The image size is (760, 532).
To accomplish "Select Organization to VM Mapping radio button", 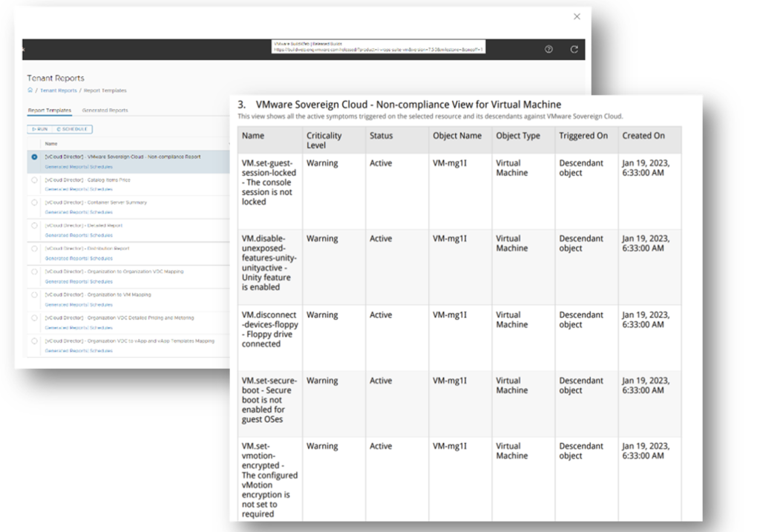I will pos(34,295).
